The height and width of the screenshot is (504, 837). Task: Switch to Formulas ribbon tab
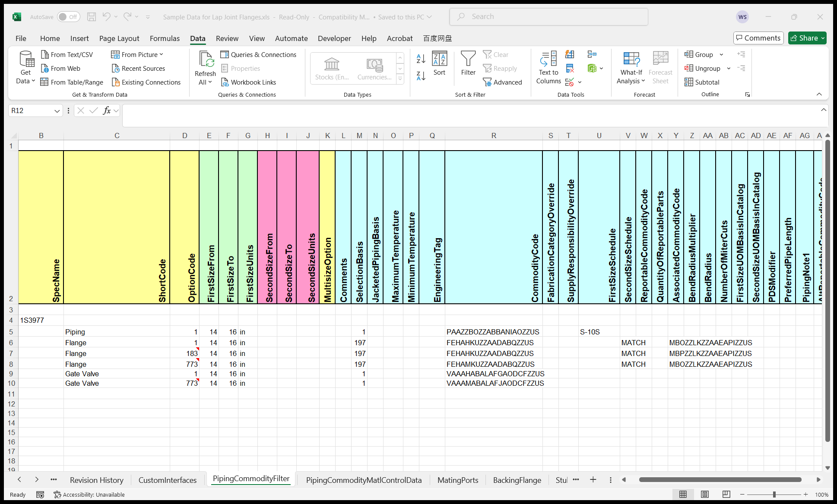coord(165,38)
